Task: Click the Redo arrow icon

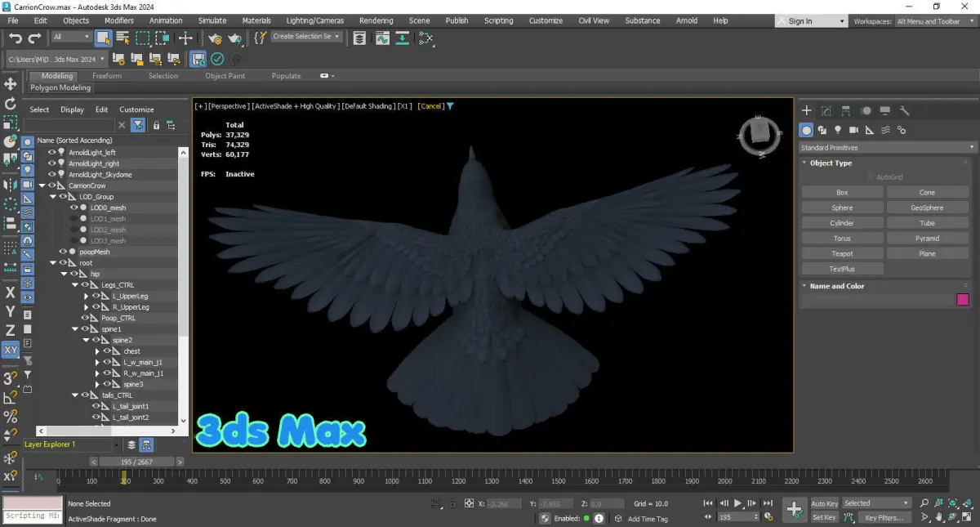Action: pyautogui.click(x=34, y=38)
